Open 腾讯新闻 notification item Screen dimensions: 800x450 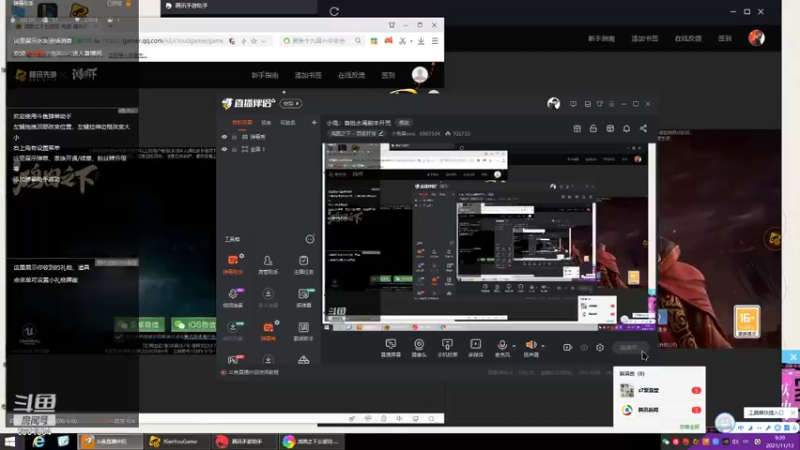(660, 410)
